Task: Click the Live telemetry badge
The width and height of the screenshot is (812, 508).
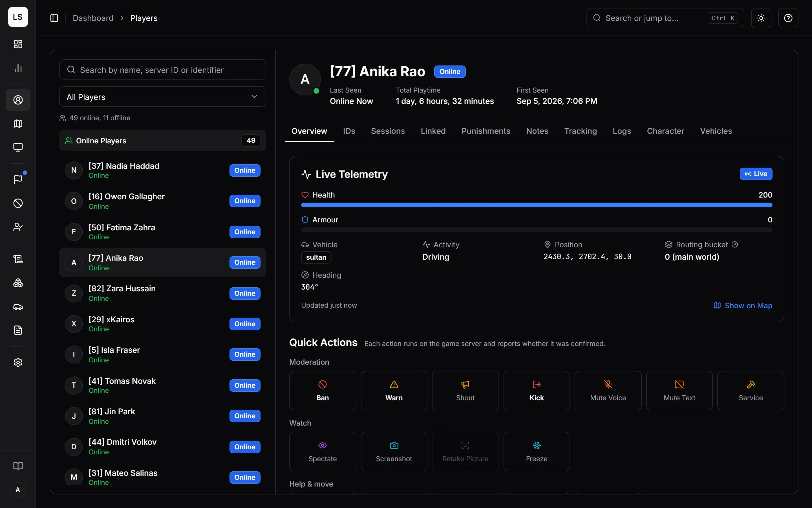Action: coord(756,174)
